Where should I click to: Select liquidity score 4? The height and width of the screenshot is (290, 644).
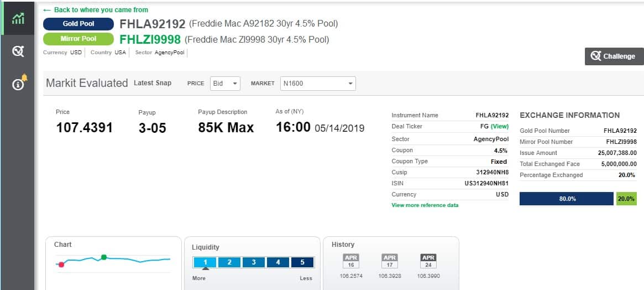[x=278, y=262]
